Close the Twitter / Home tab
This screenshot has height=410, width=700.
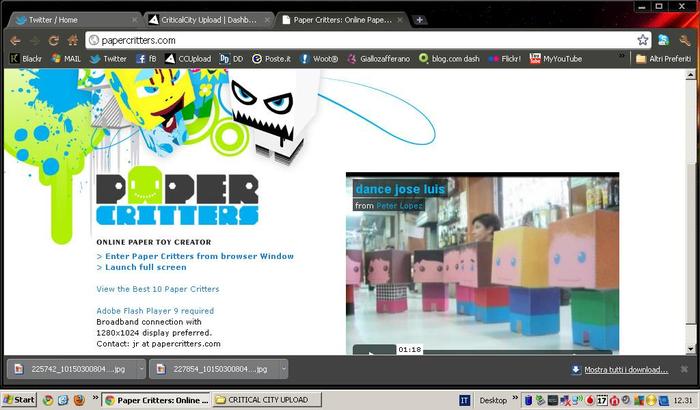(134, 20)
